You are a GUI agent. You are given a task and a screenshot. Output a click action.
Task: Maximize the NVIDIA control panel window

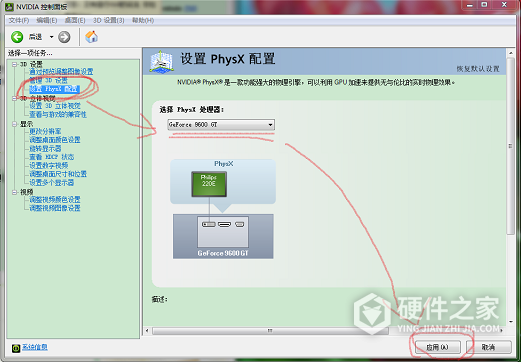coord(485,5)
